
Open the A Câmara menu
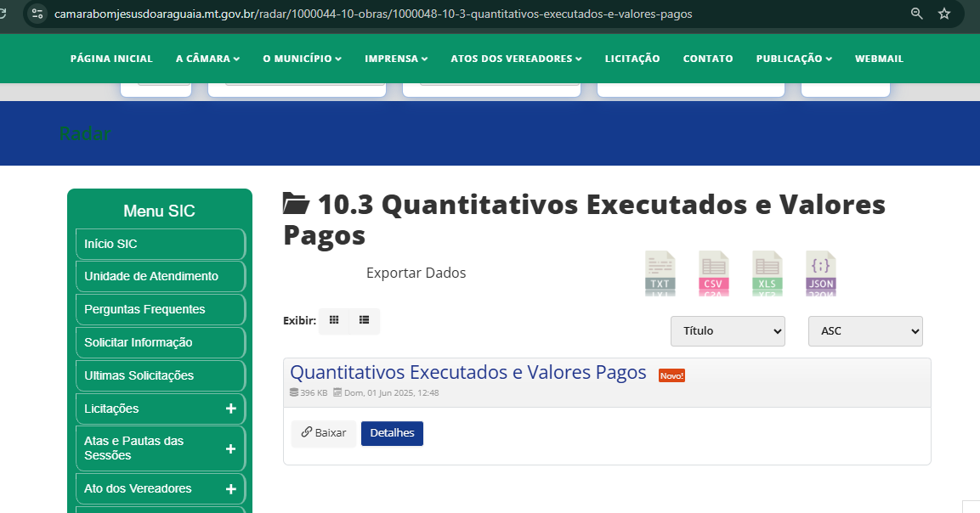(207, 59)
